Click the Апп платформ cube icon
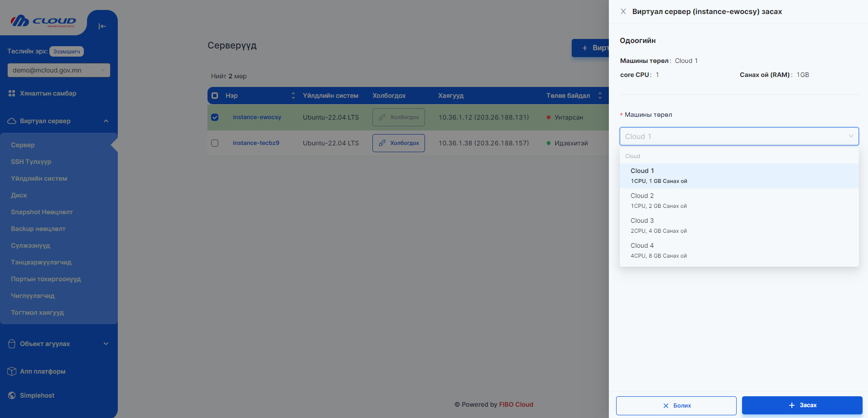The width and height of the screenshot is (868, 418). click(12, 371)
